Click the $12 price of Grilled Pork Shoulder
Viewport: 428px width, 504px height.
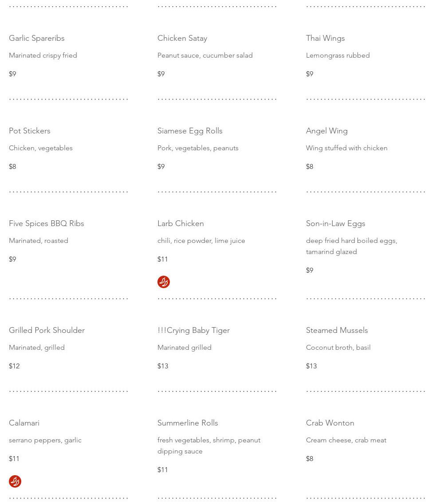click(x=14, y=366)
